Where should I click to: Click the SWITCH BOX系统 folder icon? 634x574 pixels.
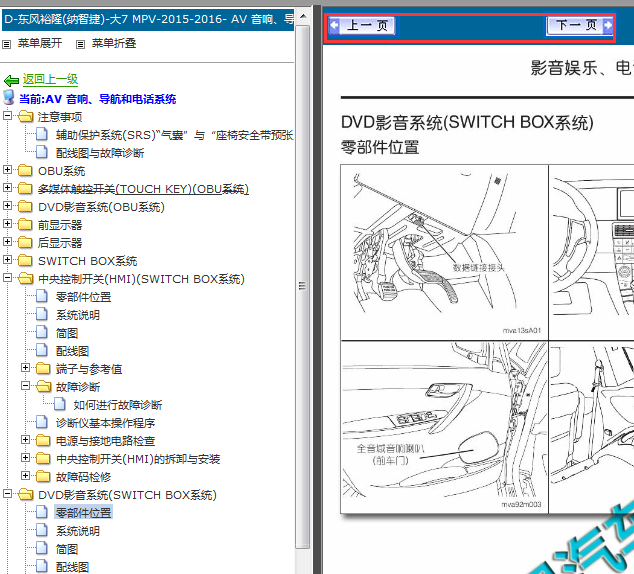(25, 261)
